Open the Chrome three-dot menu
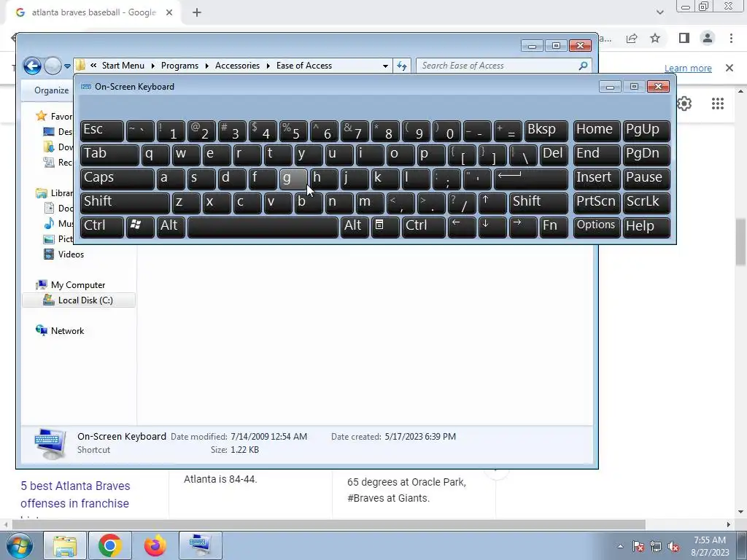This screenshot has height=560, width=747. coord(731,38)
